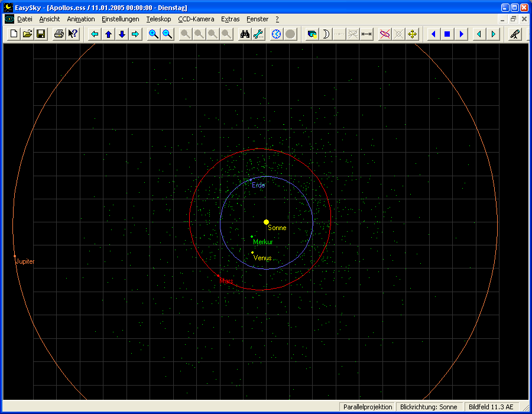532x414 pixels.
Task: Toggle the distance measure arrow button
Action: (x=366, y=34)
